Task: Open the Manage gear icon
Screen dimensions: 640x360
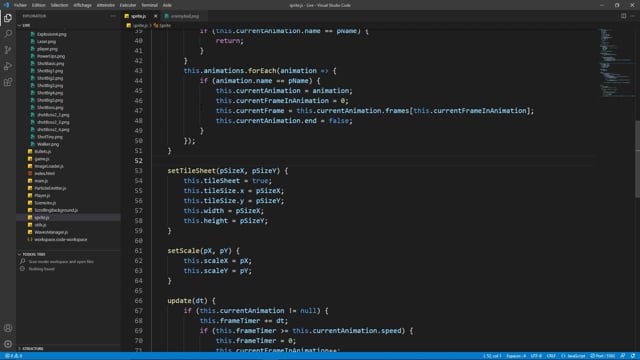Action: coord(8,344)
